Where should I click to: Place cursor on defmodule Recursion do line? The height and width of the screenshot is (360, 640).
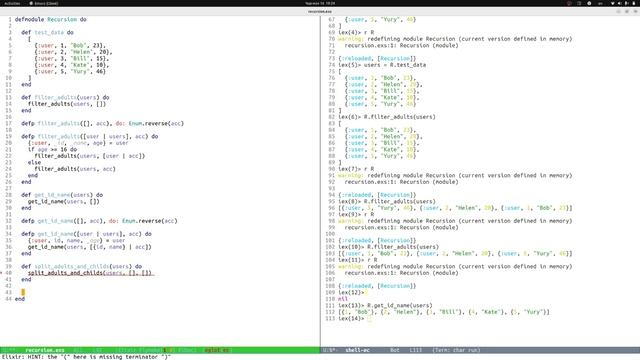coord(51,19)
